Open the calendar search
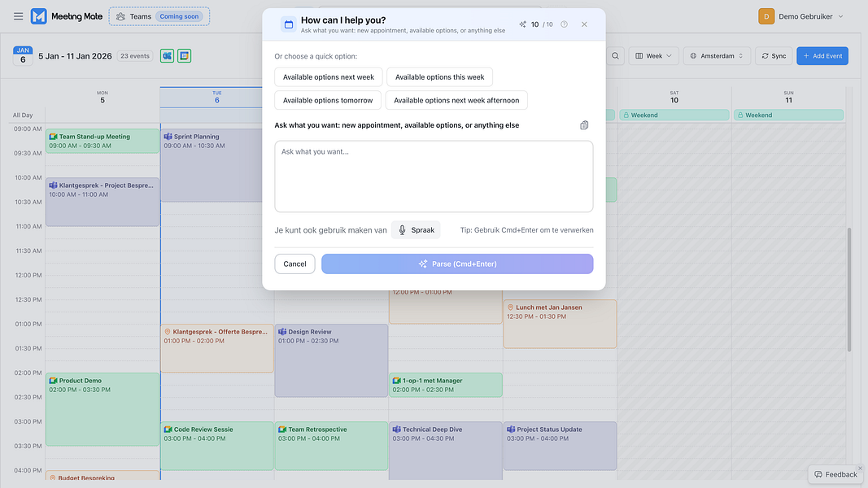Viewport: 868px width, 488px height. 616,56
